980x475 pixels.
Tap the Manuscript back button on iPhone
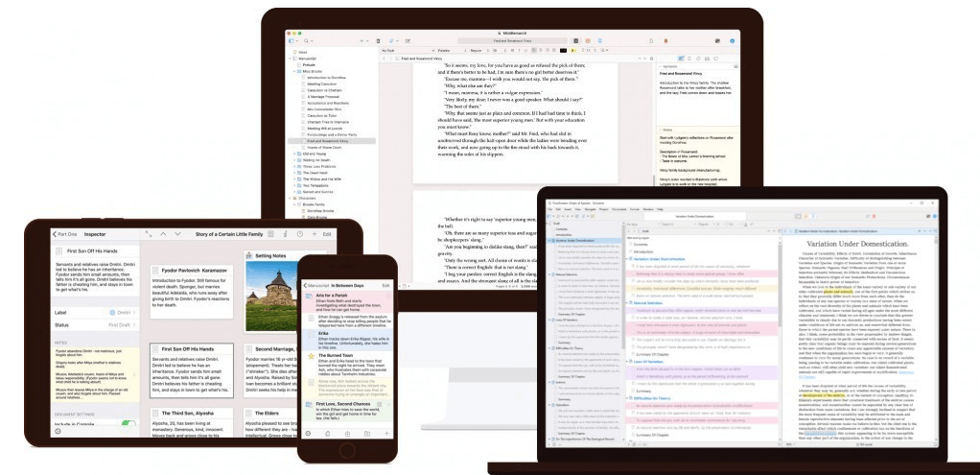(315, 285)
